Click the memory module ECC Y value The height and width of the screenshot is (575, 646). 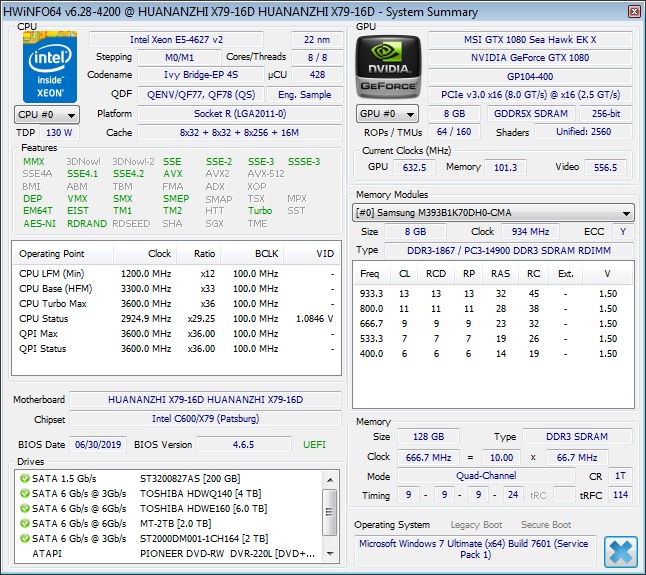(x=623, y=231)
